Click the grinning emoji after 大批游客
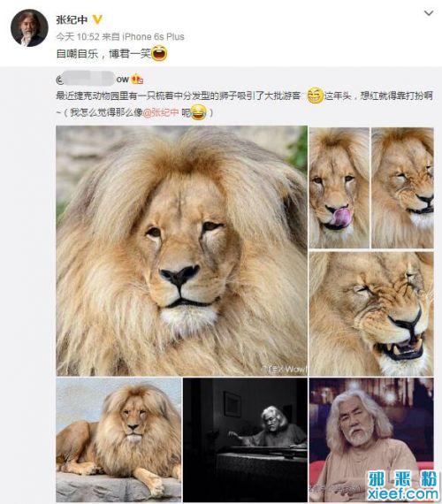Image resolution: width=442 pixels, height=504 pixels. pos(315,95)
